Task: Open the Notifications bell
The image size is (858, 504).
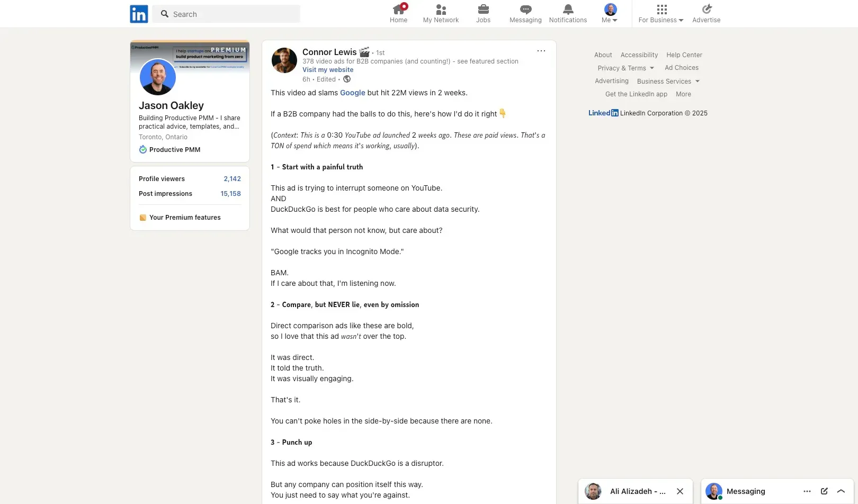Action: pos(568,14)
